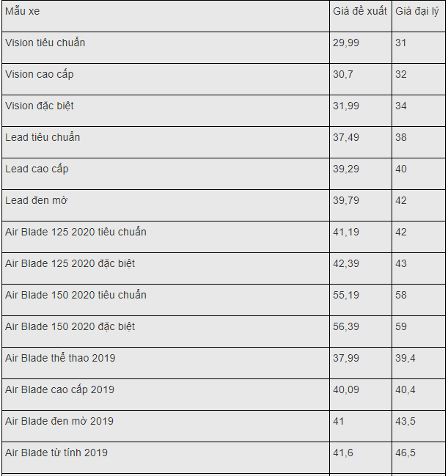Select 'Air Blade từ tính 2019' cell
Viewport: 448px width, 476px height.
166,458
